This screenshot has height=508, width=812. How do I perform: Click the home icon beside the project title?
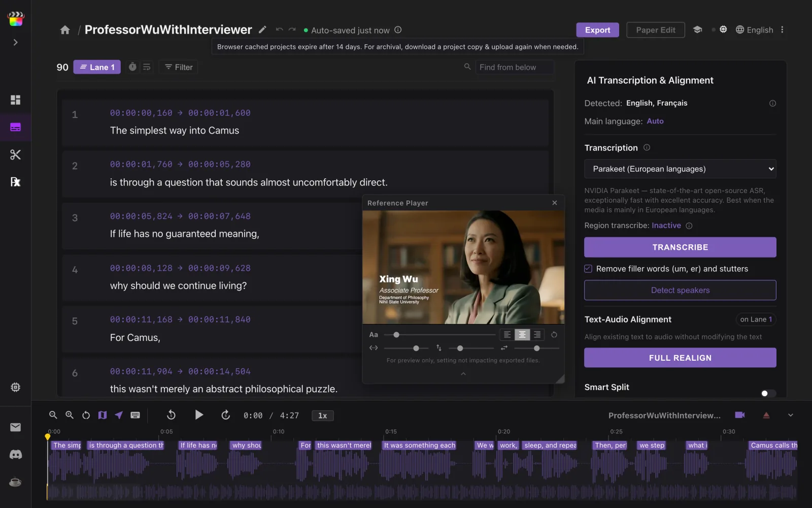click(x=65, y=30)
